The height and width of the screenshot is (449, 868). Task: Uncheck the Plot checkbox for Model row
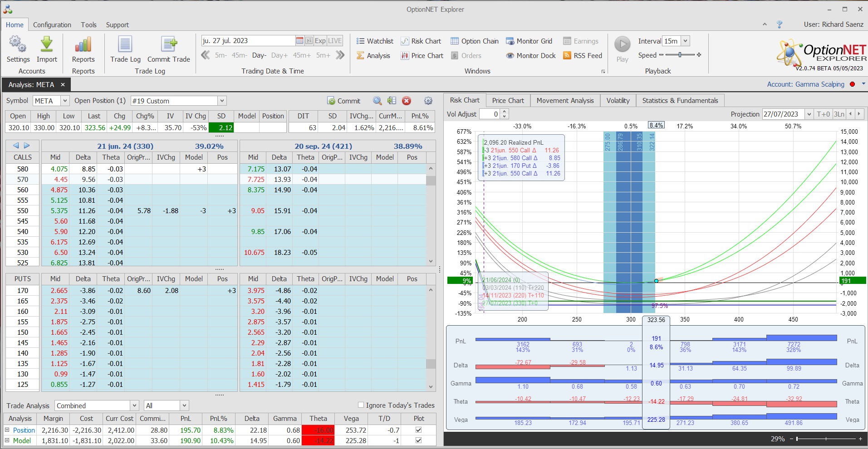418,440
